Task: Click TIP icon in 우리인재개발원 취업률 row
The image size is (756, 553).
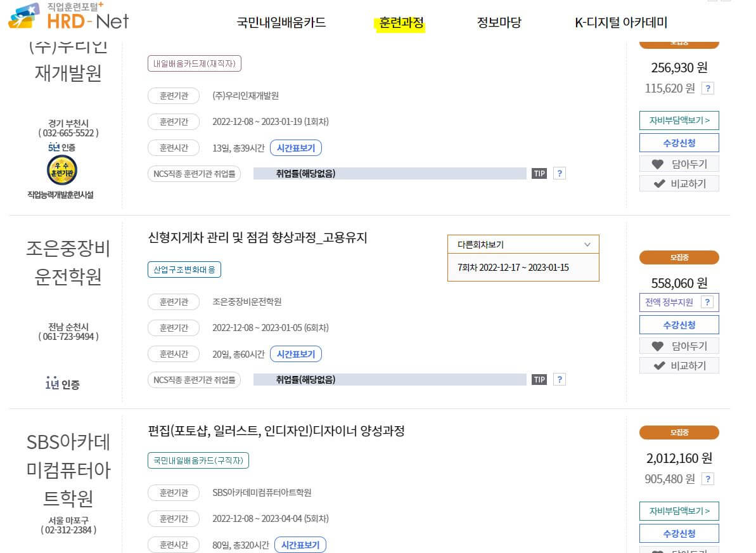Action: point(539,174)
